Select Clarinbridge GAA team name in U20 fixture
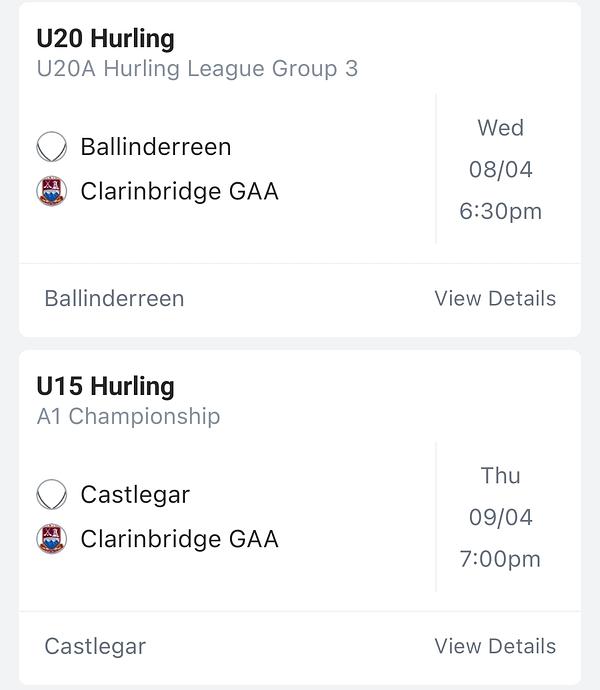The image size is (600, 690). click(x=179, y=191)
